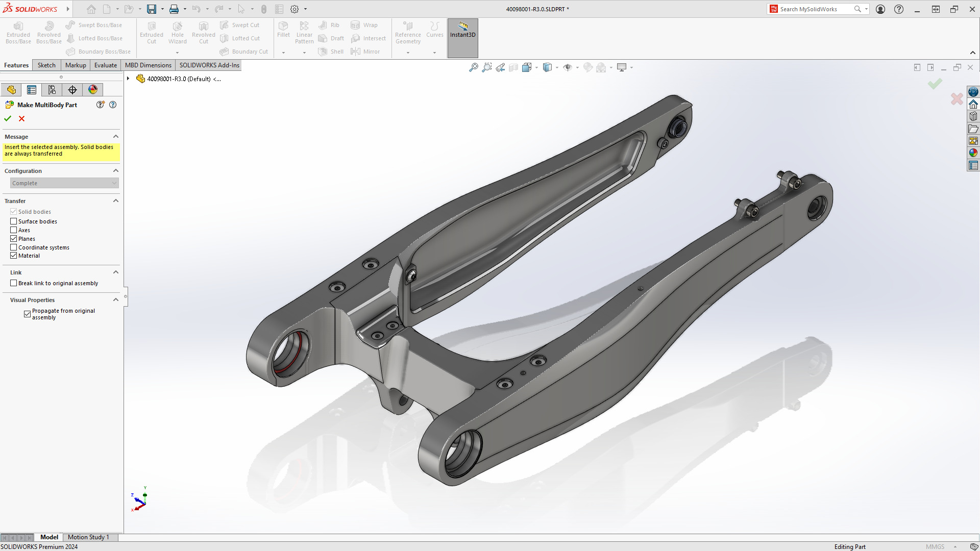The width and height of the screenshot is (980, 551).
Task: Collapse the Visual Properties section
Action: tap(116, 299)
